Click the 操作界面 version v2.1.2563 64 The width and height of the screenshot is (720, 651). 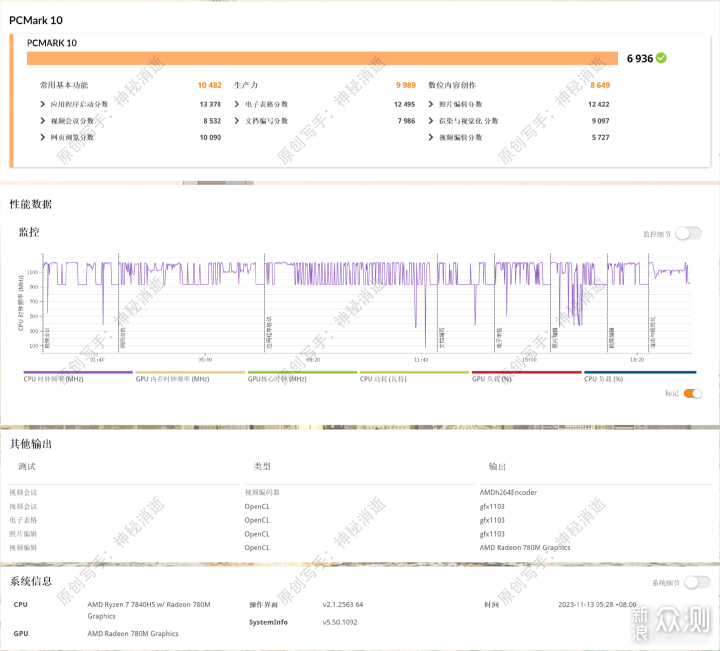343,605
